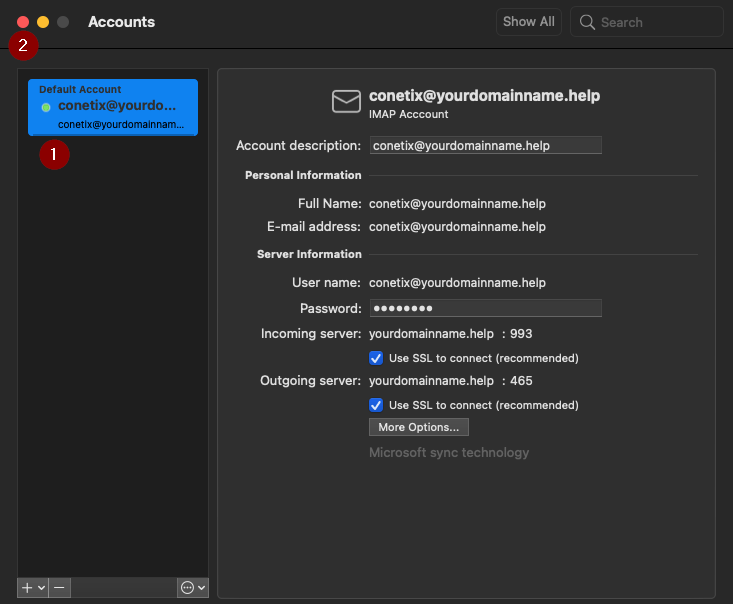Minimize the Accounts window with the yellow button
Viewport: 733px width, 604px height.
43,22
